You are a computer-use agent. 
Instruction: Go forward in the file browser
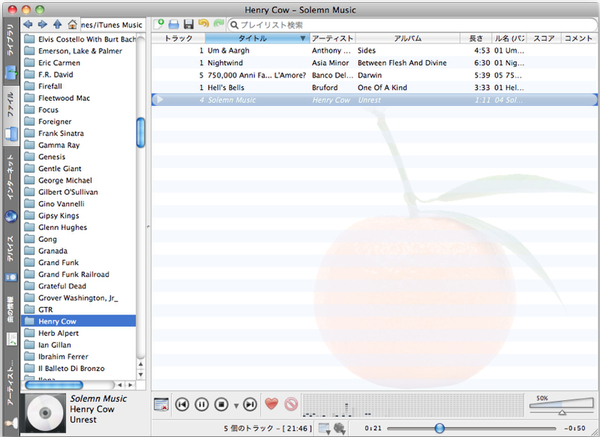(42, 25)
